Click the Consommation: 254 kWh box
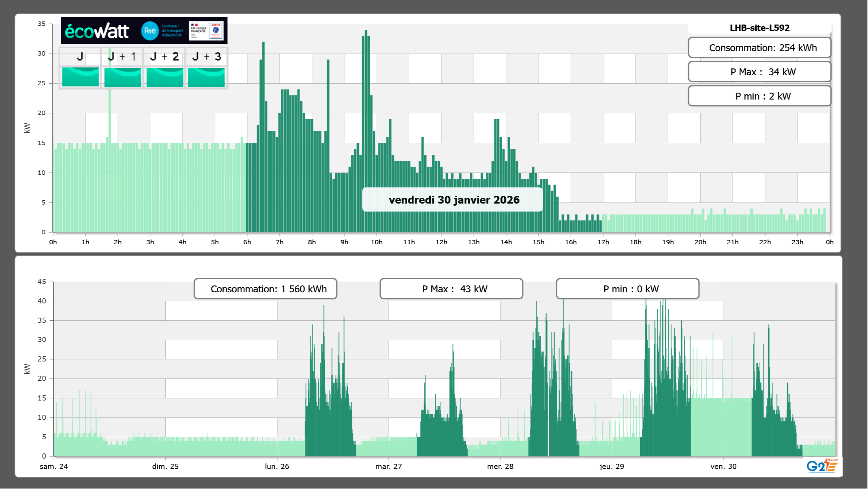 [x=759, y=48]
